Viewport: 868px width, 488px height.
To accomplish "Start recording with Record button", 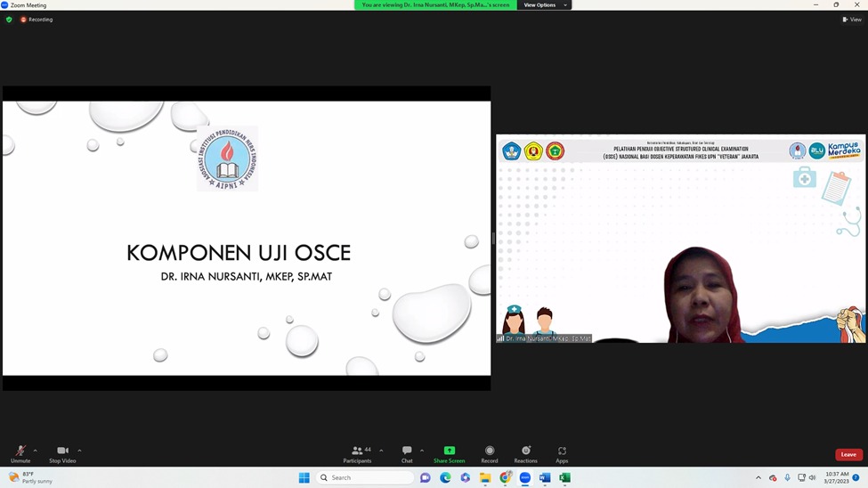I will point(489,453).
